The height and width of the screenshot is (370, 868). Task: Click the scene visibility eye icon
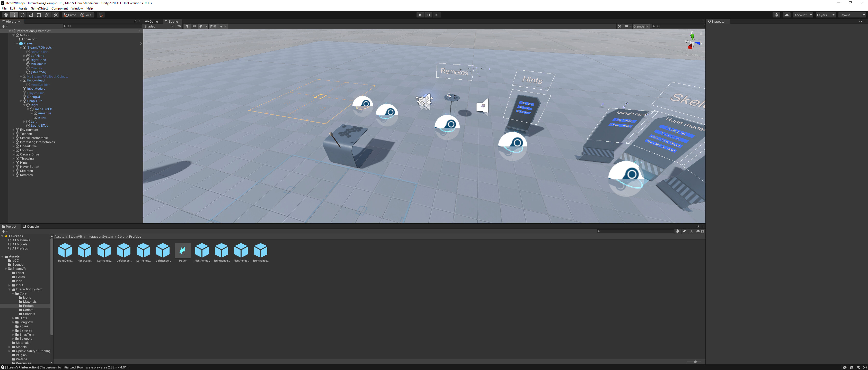[212, 26]
